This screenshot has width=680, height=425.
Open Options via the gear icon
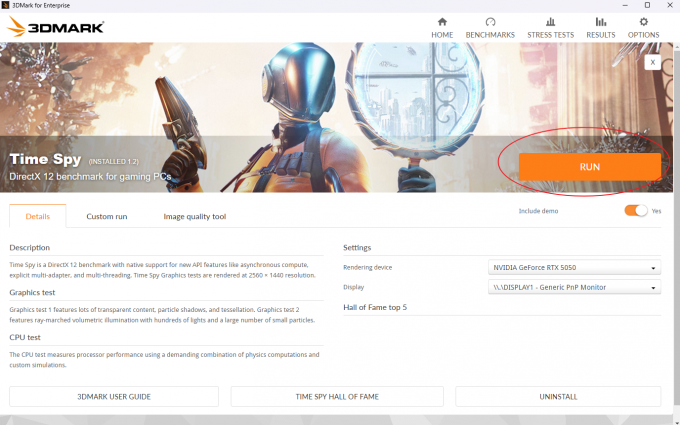tap(644, 22)
